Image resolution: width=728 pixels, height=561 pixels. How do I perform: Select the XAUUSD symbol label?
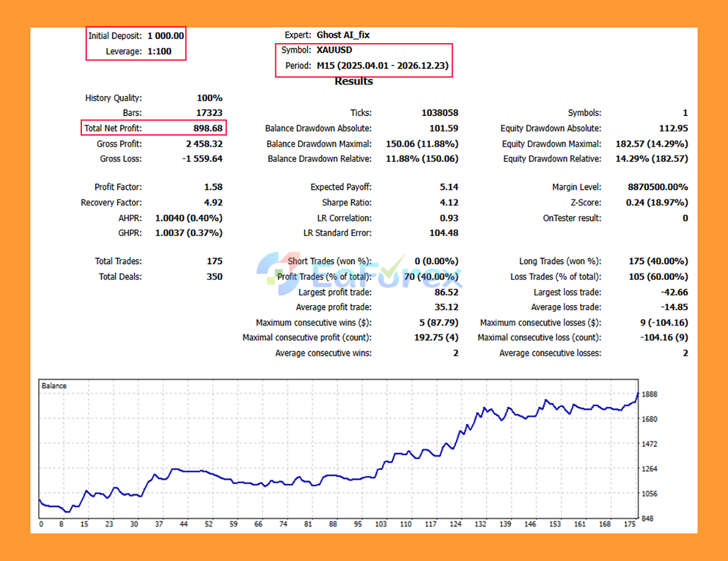pyautogui.click(x=335, y=50)
